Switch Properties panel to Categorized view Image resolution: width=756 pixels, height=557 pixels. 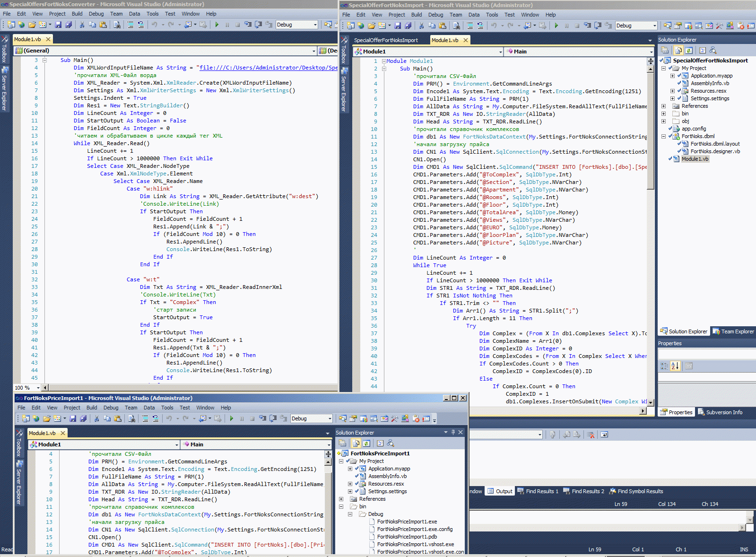[664, 366]
